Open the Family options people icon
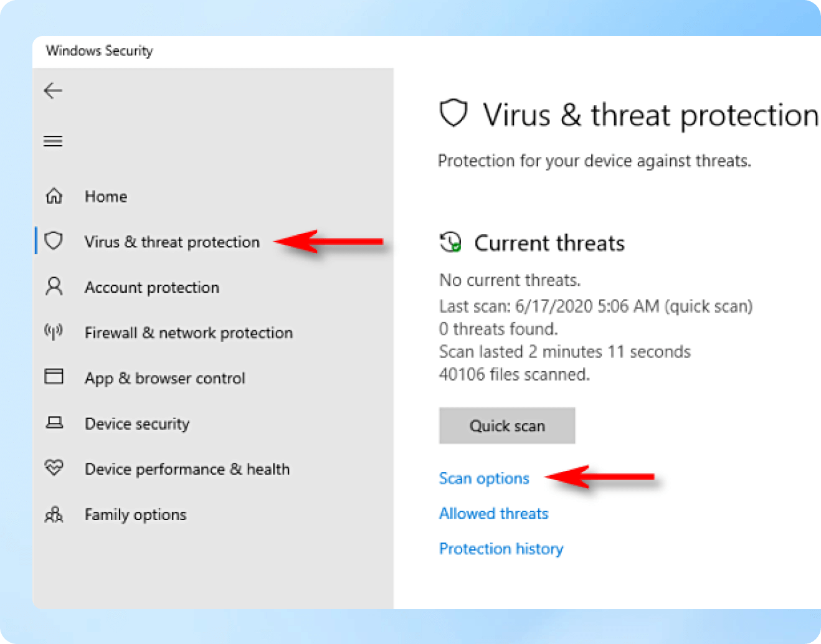821x644 pixels. pos(54,514)
